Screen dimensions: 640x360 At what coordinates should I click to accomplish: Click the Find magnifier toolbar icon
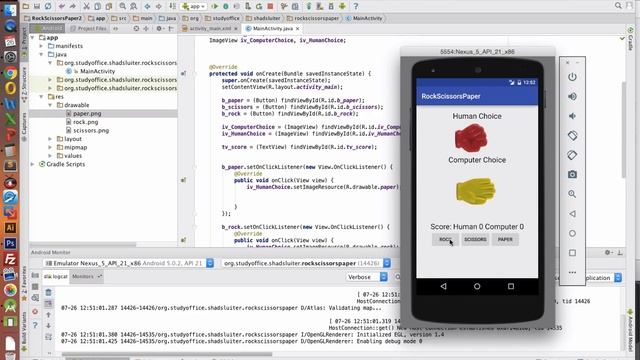pyautogui.click(x=122, y=6)
